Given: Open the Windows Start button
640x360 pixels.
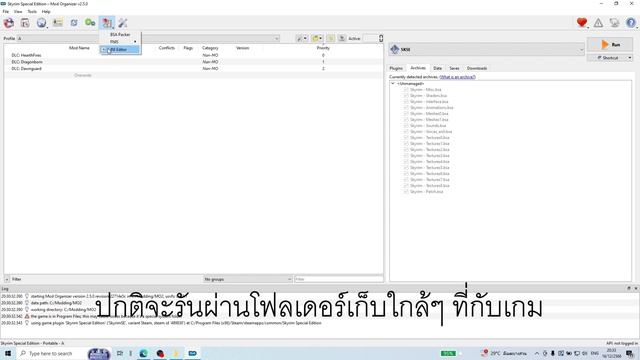Looking at the screenshot, I should point(8,353).
